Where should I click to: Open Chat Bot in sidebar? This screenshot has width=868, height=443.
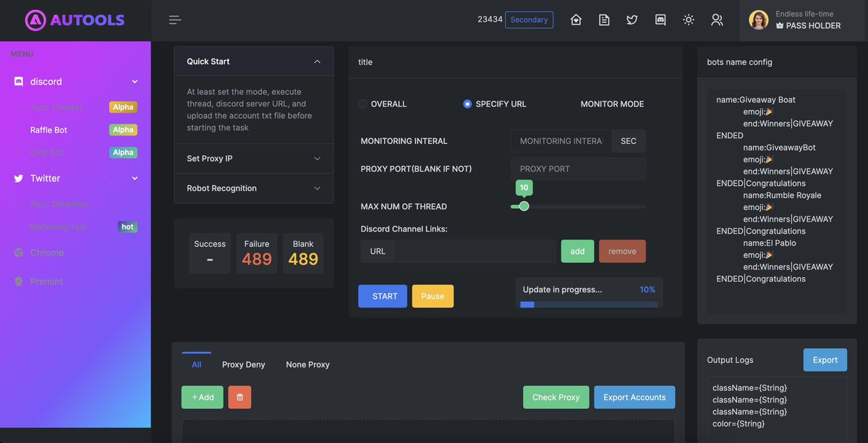click(x=46, y=153)
